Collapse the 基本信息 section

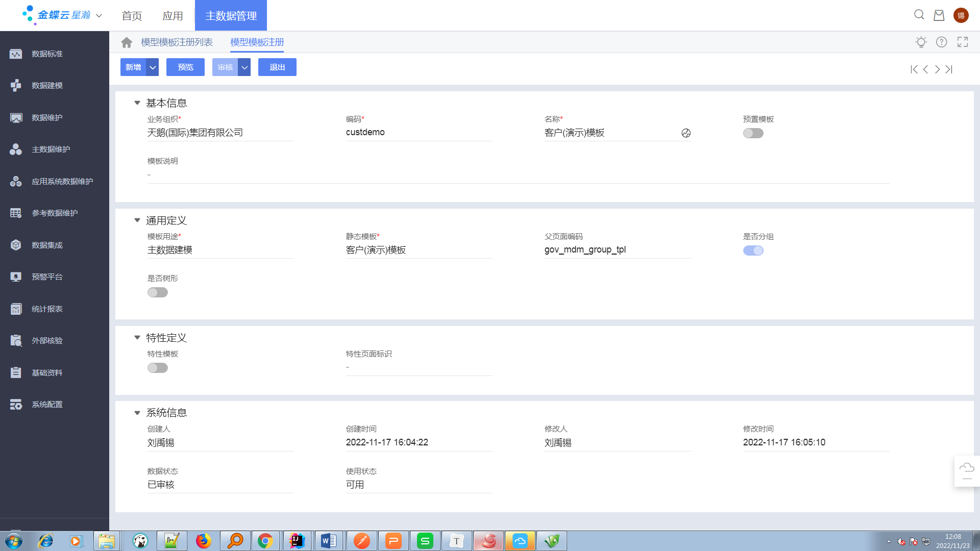pyautogui.click(x=137, y=103)
